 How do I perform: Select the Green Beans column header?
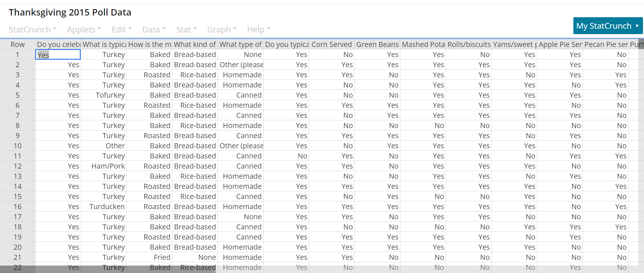point(378,44)
